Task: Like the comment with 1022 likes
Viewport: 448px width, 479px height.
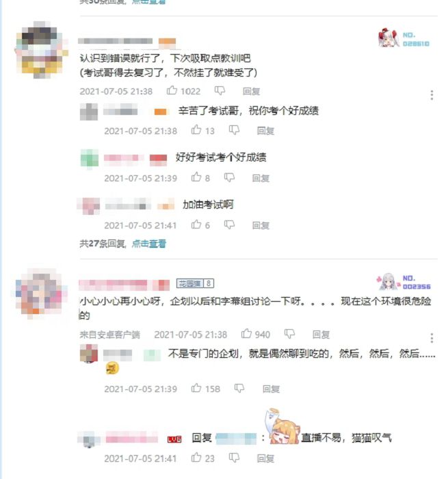Action: (x=172, y=90)
